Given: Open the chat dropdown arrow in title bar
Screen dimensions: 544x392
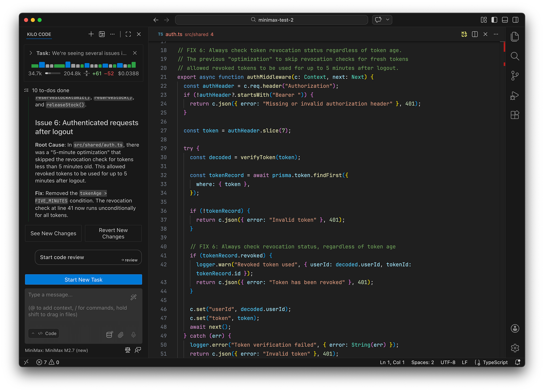Looking at the screenshot, I should click(x=387, y=20).
